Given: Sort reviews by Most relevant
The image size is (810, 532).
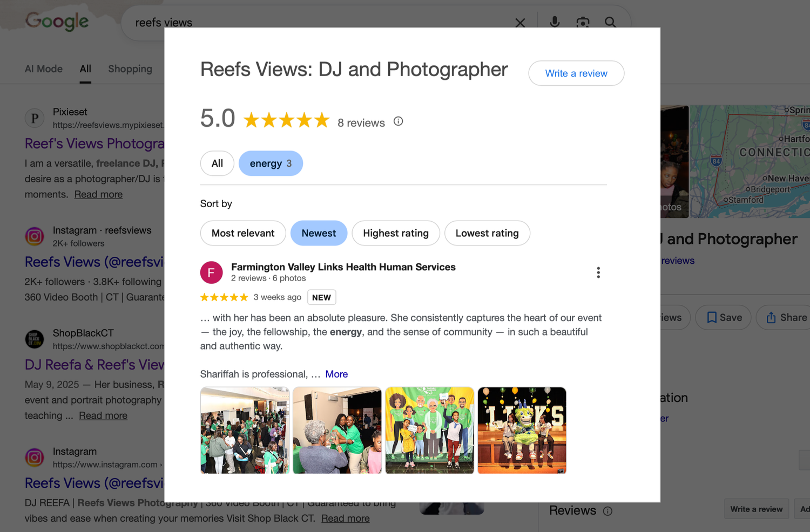Looking at the screenshot, I should tap(243, 233).
